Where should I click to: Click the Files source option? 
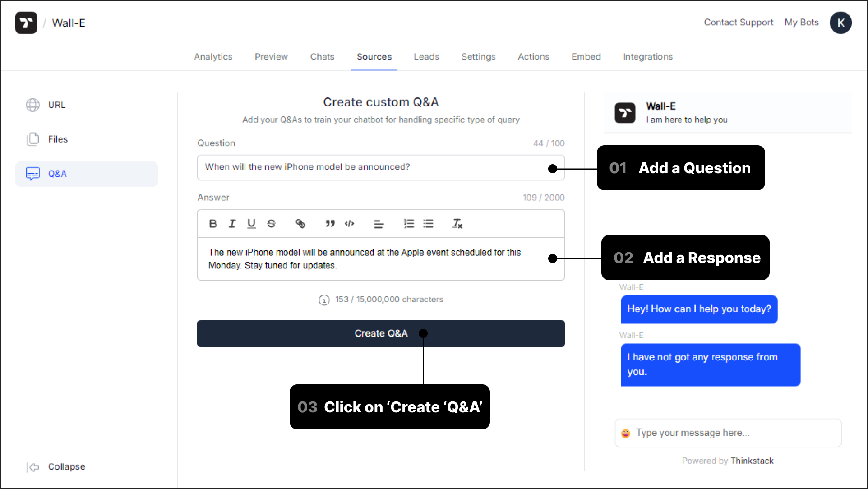(x=58, y=139)
